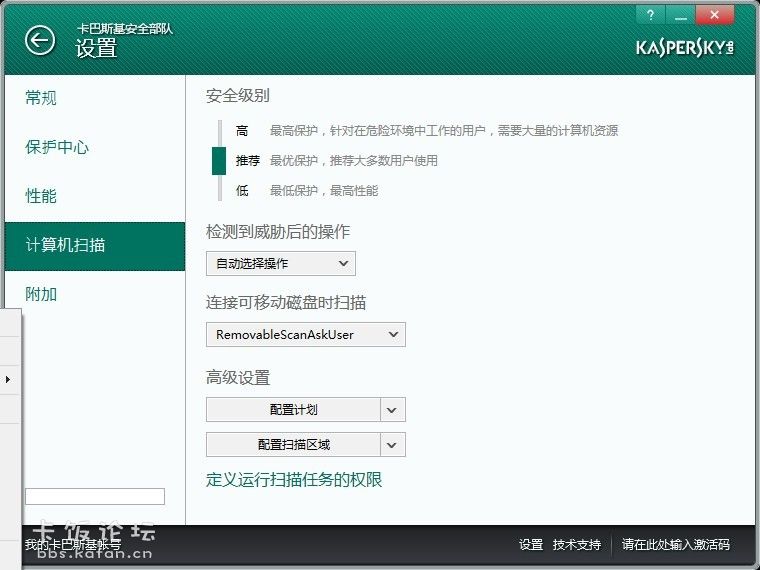The height and width of the screenshot is (570, 760).
Task: Open help via the question mark button
Action: coord(650,15)
